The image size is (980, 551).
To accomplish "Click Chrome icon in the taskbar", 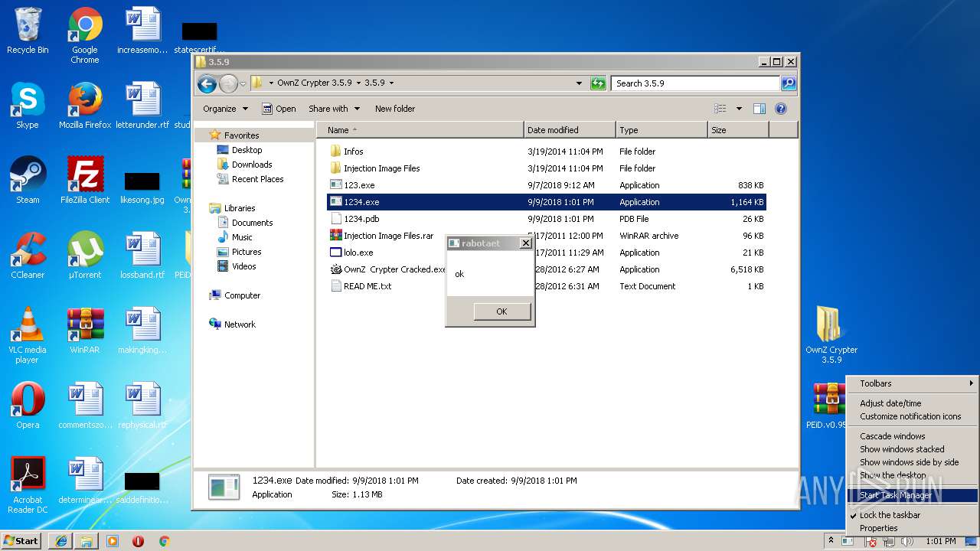I will tap(164, 541).
